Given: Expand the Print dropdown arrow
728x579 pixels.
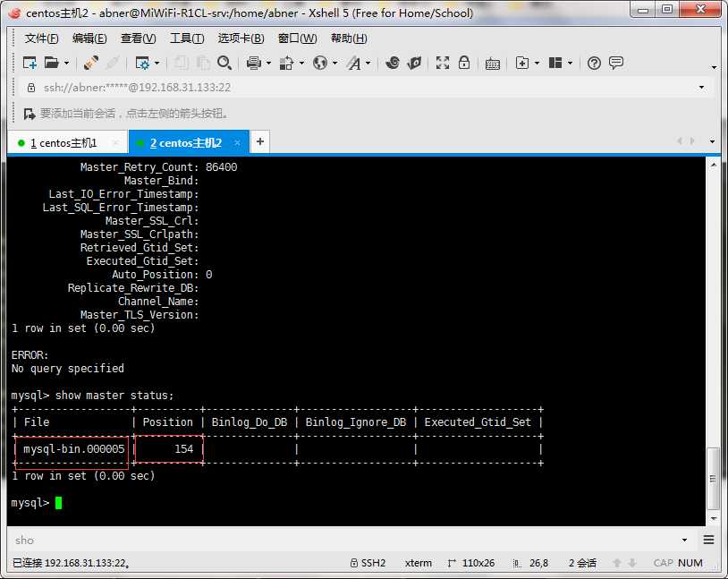Looking at the screenshot, I should [x=268, y=63].
